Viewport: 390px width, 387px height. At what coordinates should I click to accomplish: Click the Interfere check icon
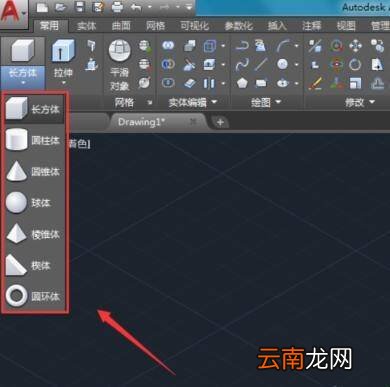pos(190,46)
